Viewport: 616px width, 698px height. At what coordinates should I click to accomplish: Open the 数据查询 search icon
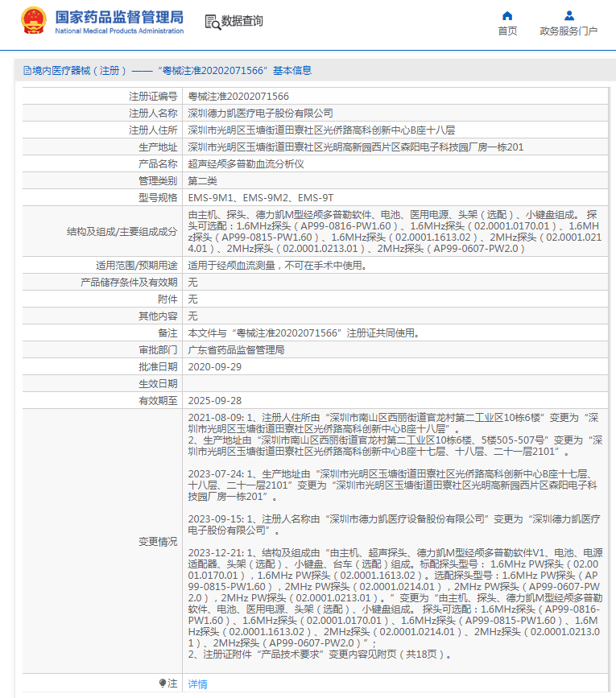[x=213, y=22]
